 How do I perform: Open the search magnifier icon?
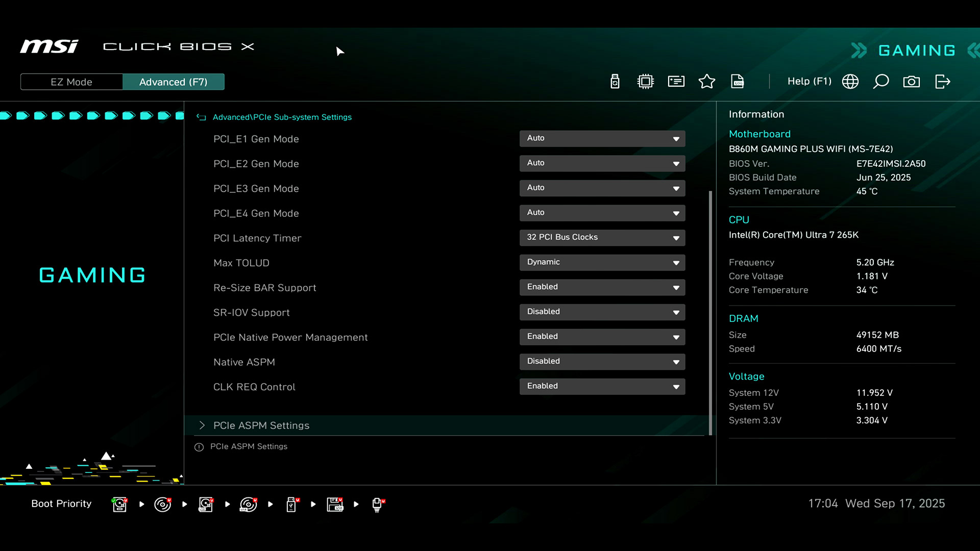point(881,82)
